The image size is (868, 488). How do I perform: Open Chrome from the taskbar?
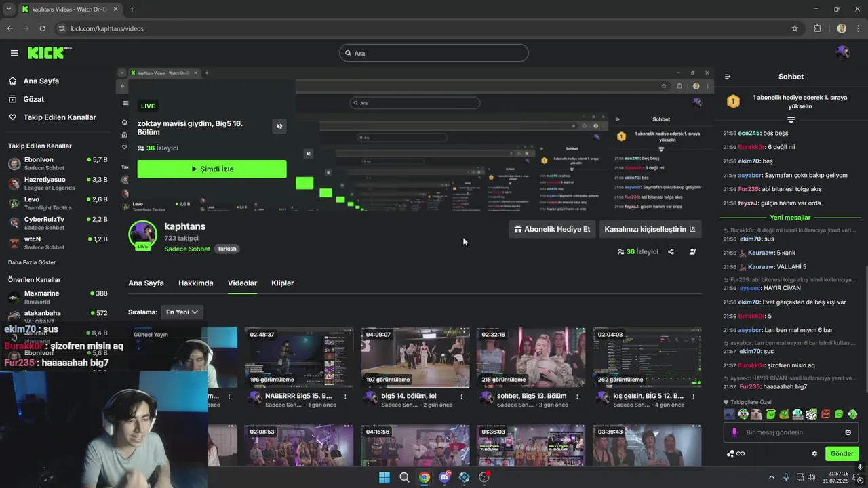[425, 477]
